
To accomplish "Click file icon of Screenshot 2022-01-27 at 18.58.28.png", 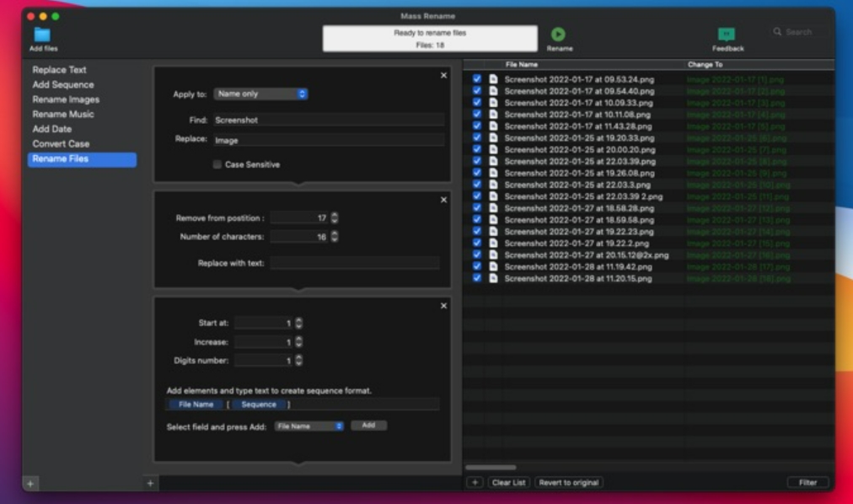I will click(493, 208).
